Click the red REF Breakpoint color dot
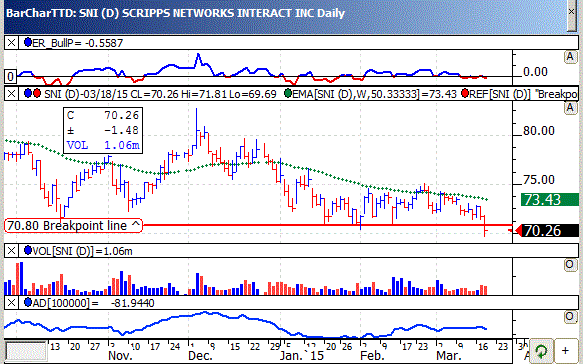This screenshot has height=364, width=583. click(x=465, y=93)
